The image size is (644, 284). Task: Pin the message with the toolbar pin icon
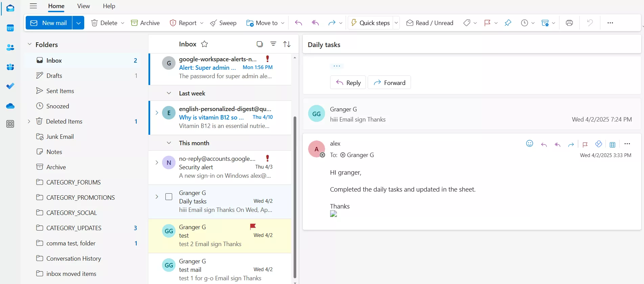[x=508, y=23]
